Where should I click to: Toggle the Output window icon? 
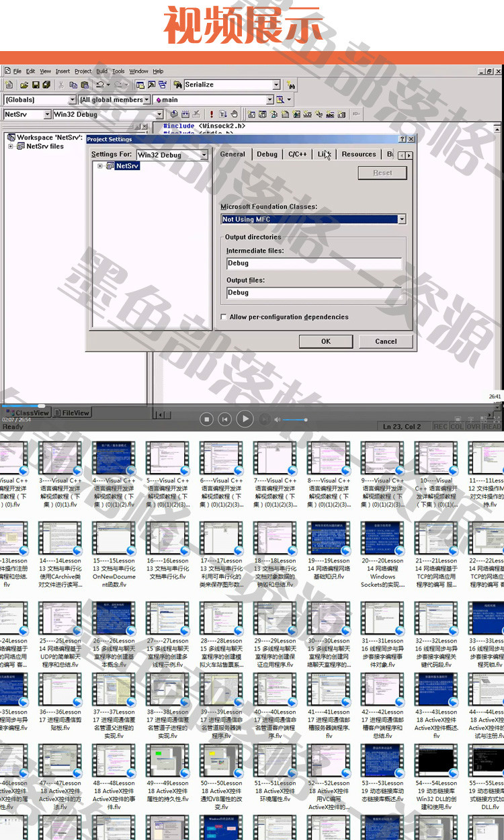tap(152, 85)
